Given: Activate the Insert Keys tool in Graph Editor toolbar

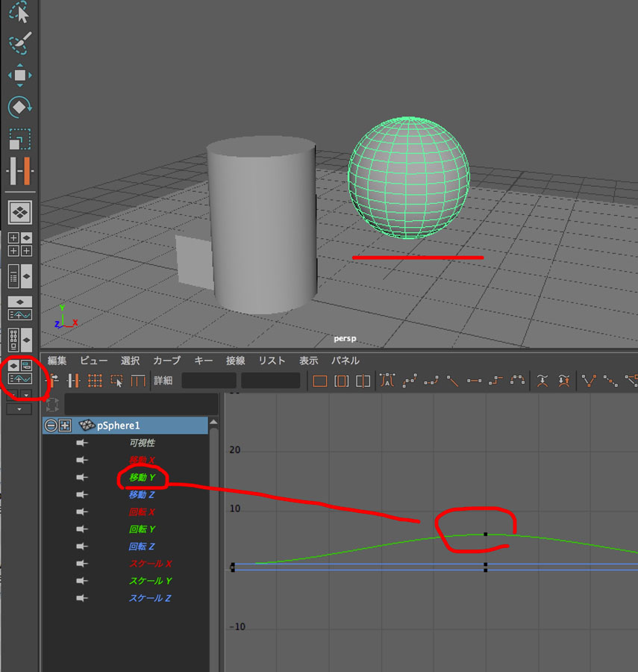Looking at the screenshot, I should point(74,381).
